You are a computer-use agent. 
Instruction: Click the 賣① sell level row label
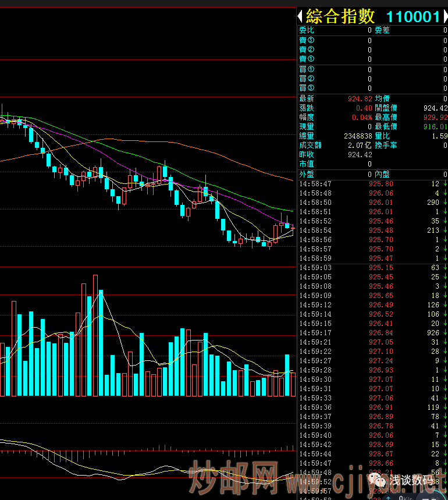307,59
